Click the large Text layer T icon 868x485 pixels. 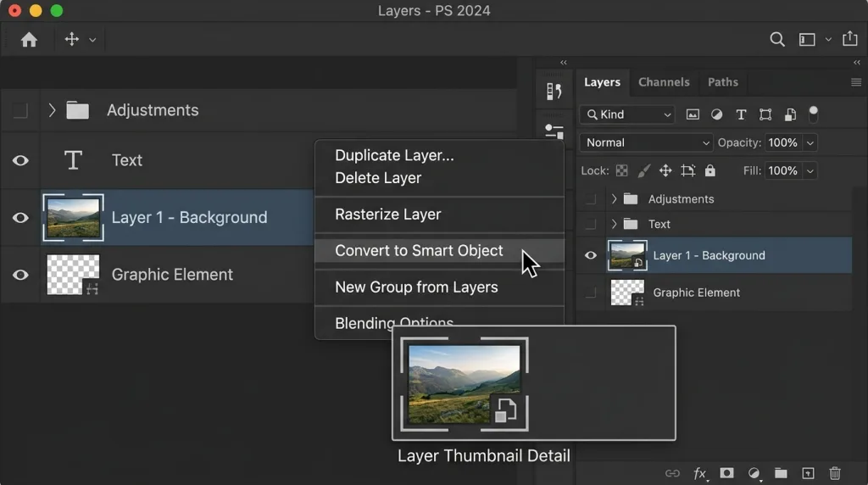tap(73, 160)
